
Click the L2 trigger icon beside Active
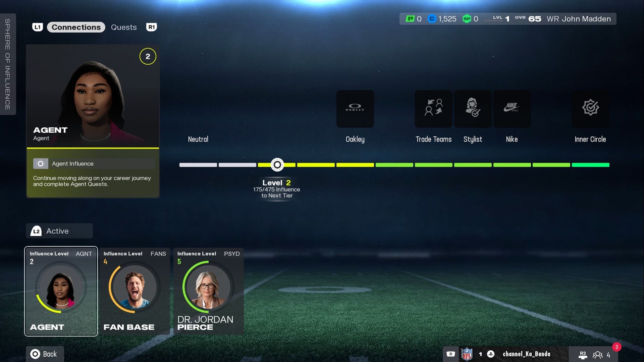coord(36,231)
